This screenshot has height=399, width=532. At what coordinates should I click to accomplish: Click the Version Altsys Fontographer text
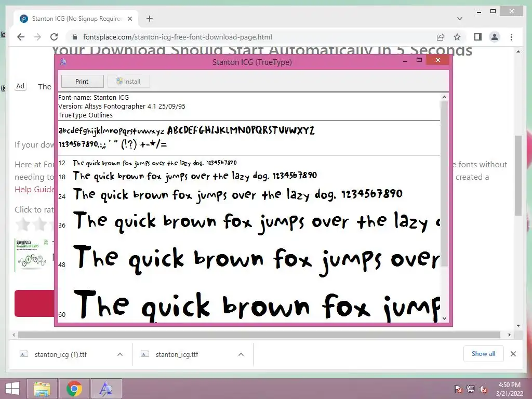pyautogui.click(x=122, y=106)
